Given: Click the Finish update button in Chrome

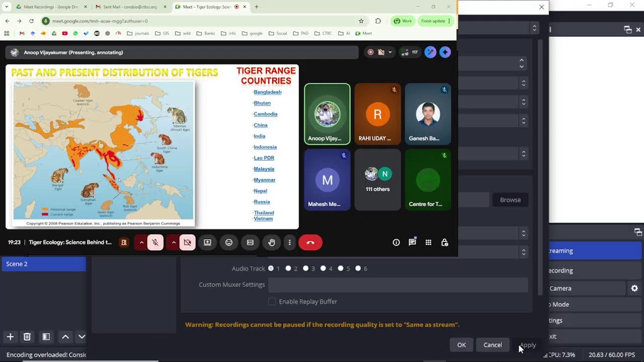Looking at the screenshot, I should point(436,21).
